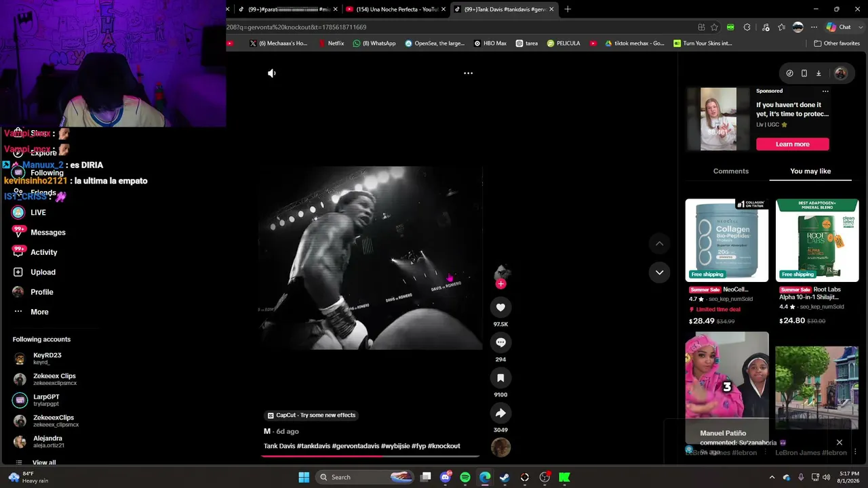Like the Tank Davis video
Image resolution: width=868 pixels, height=488 pixels.
(x=500, y=308)
